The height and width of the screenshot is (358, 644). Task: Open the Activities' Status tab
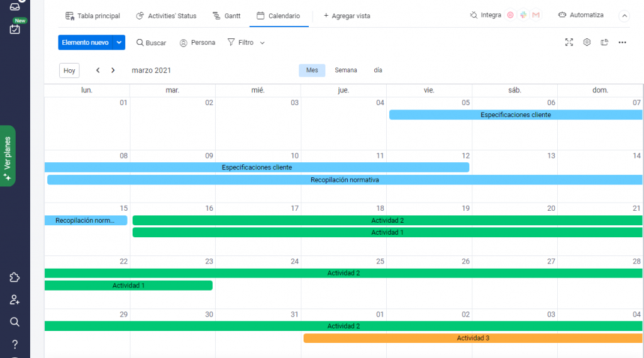[x=167, y=16]
